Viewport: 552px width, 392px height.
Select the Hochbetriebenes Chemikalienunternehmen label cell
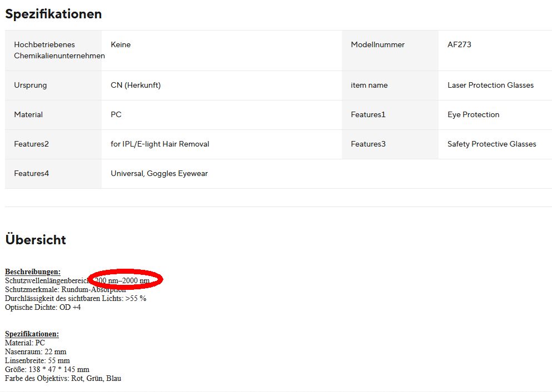pyautogui.click(x=53, y=50)
